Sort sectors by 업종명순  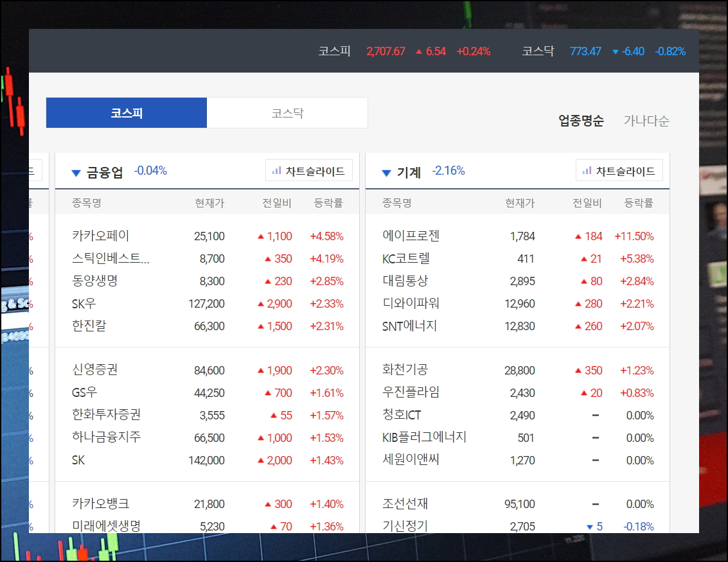[x=581, y=121]
